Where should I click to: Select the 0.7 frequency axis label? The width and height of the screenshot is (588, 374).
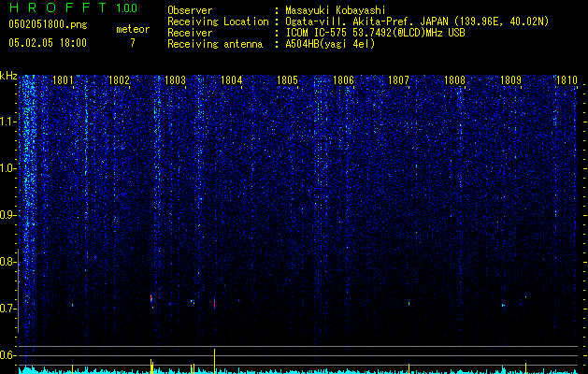[x=8, y=309]
